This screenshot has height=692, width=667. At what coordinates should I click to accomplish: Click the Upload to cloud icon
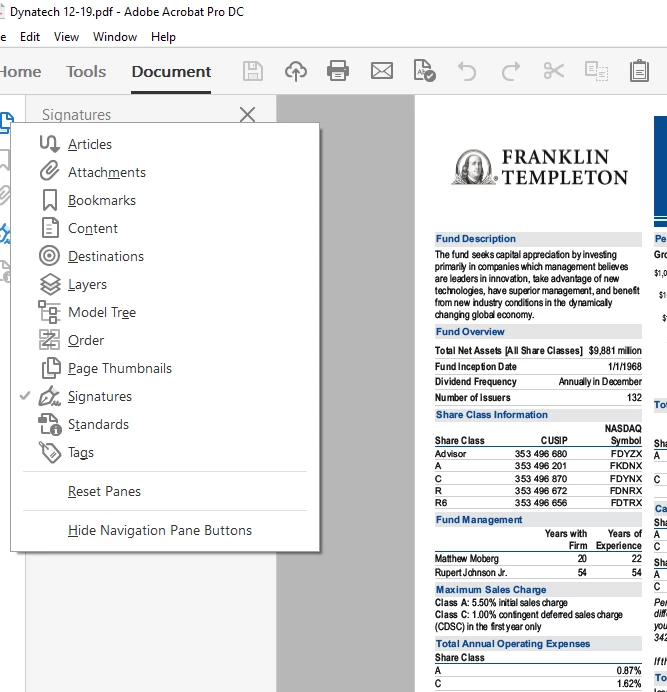click(295, 71)
